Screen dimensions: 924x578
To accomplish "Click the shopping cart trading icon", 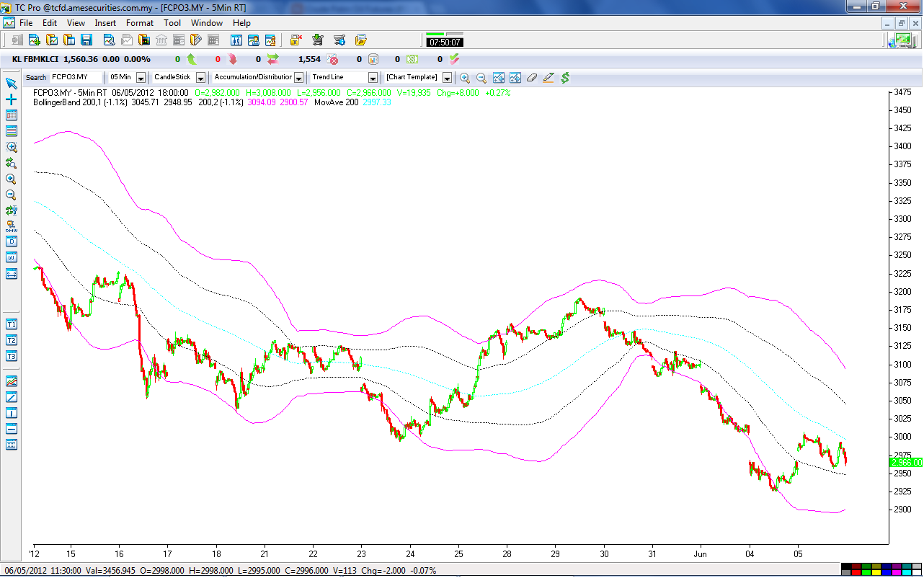I will [317, 40].
